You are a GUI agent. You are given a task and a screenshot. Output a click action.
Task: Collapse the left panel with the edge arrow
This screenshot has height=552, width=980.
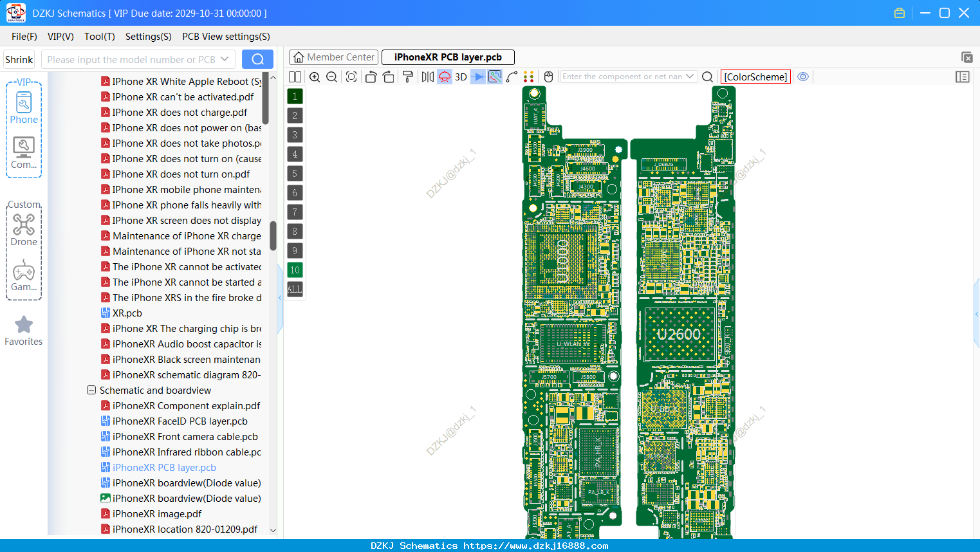click(280, 298)
